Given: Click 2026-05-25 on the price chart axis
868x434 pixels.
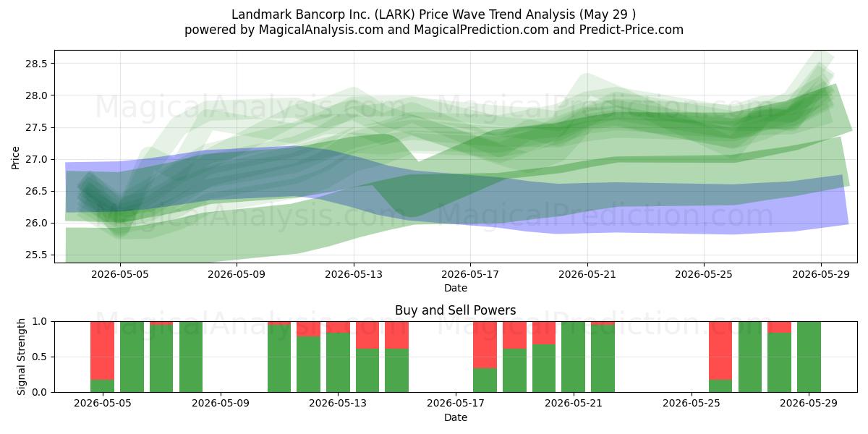Looking at the screenshot, I should [x=704, y=274].
